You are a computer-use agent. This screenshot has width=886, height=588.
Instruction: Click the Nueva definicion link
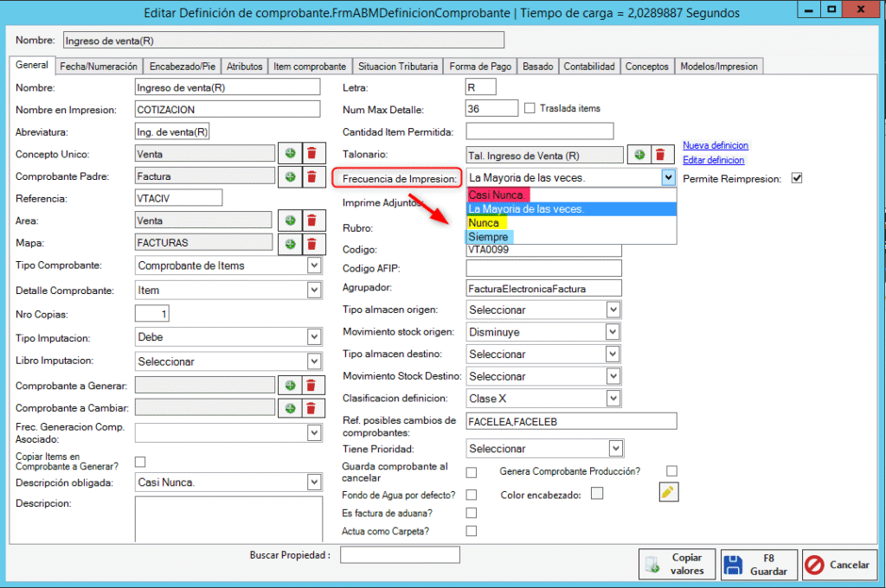pos(715,145)
